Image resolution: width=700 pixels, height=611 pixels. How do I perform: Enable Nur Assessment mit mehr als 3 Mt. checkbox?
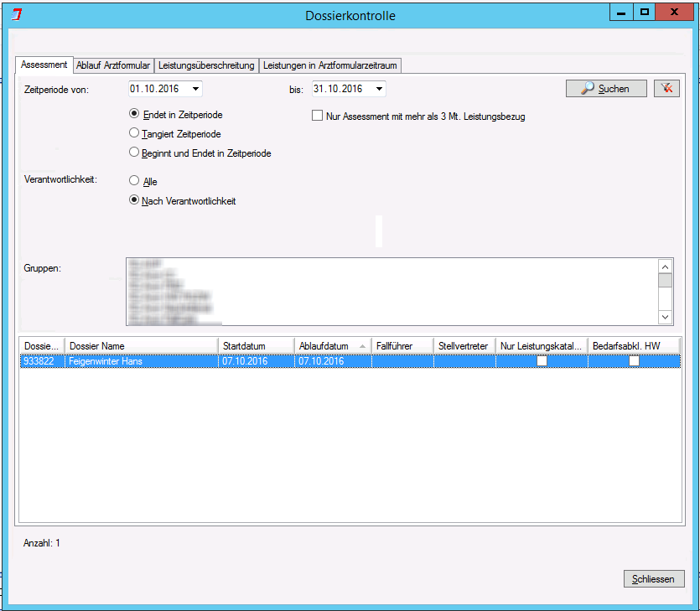click(x=317, y=116)
